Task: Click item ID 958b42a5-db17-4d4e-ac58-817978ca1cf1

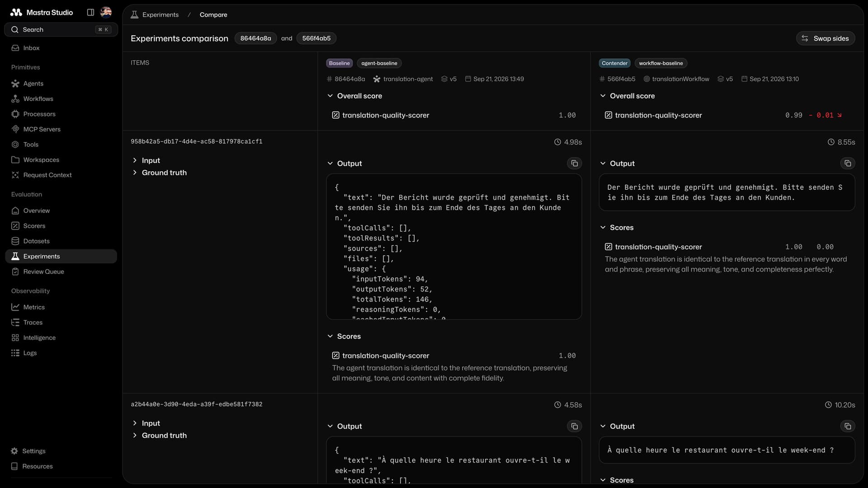Action: 197,141
